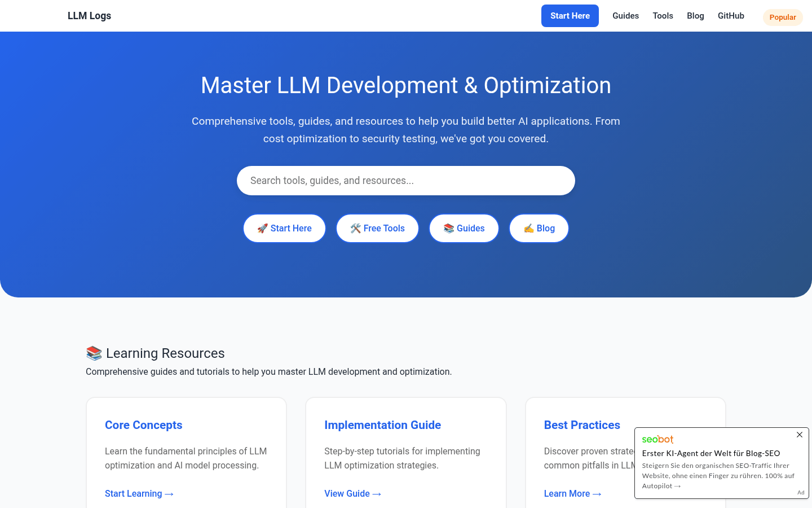812x508 pixels.
Task: Open the Tools navigation link
Action: pyautogui.click(x=663, y=16)
